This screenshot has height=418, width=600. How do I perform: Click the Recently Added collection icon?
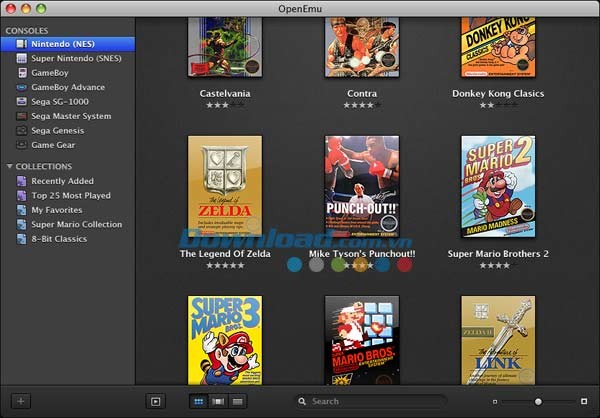[x=21, y=181]
